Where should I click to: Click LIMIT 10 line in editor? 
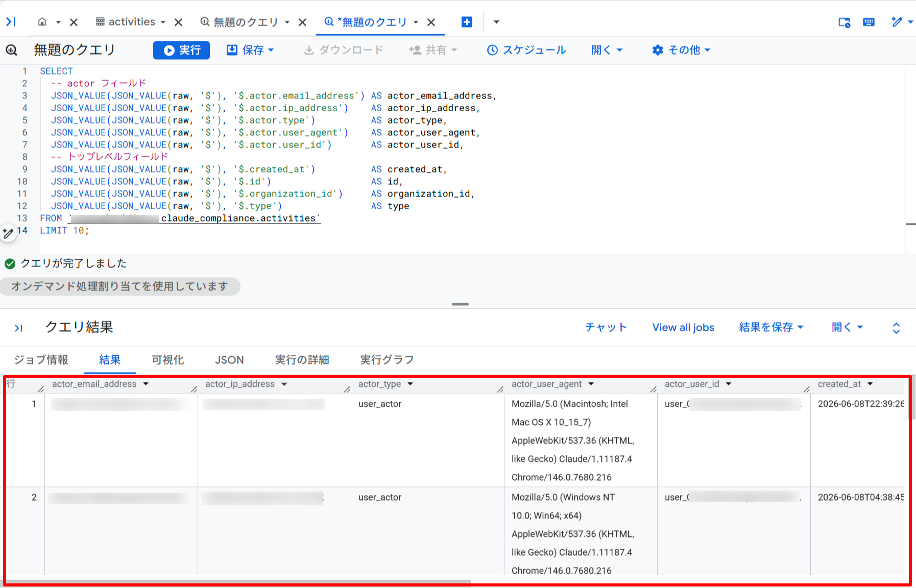click(64, 231)
